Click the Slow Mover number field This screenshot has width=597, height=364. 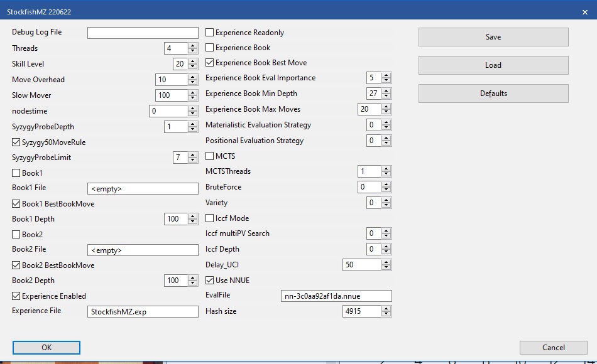click(x=172, y=95)
